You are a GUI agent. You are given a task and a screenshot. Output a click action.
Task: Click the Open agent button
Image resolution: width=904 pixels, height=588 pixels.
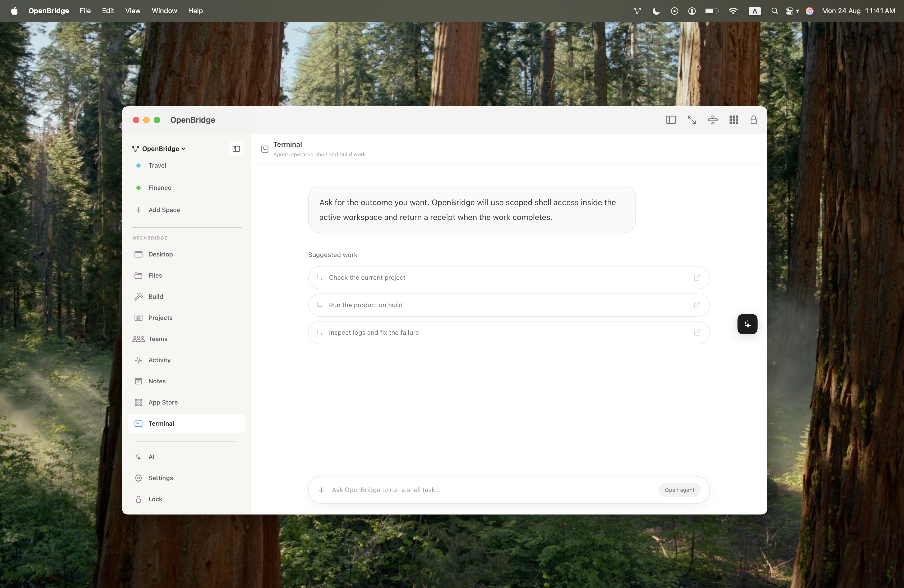click(679, 490)
